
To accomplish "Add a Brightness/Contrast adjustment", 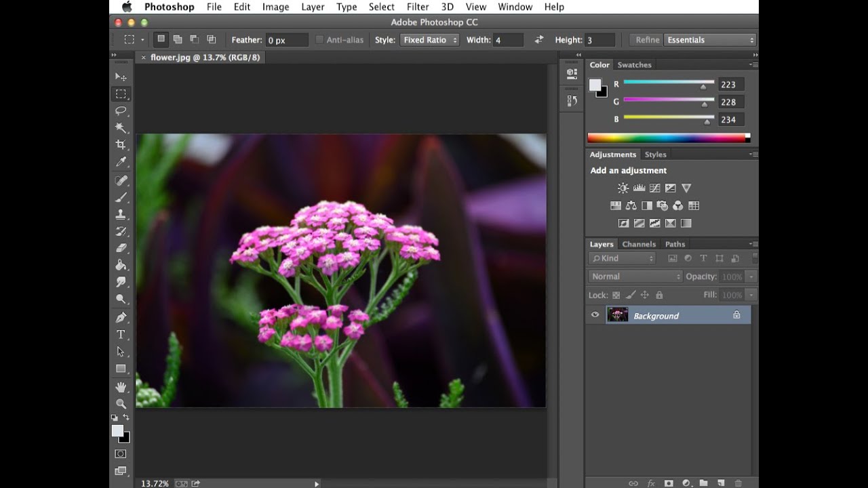I will coord(623,188).
